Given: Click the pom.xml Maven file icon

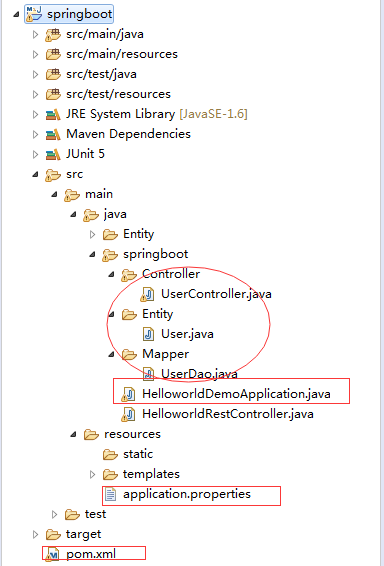Looking at the screenshot, I should [53, 554].
